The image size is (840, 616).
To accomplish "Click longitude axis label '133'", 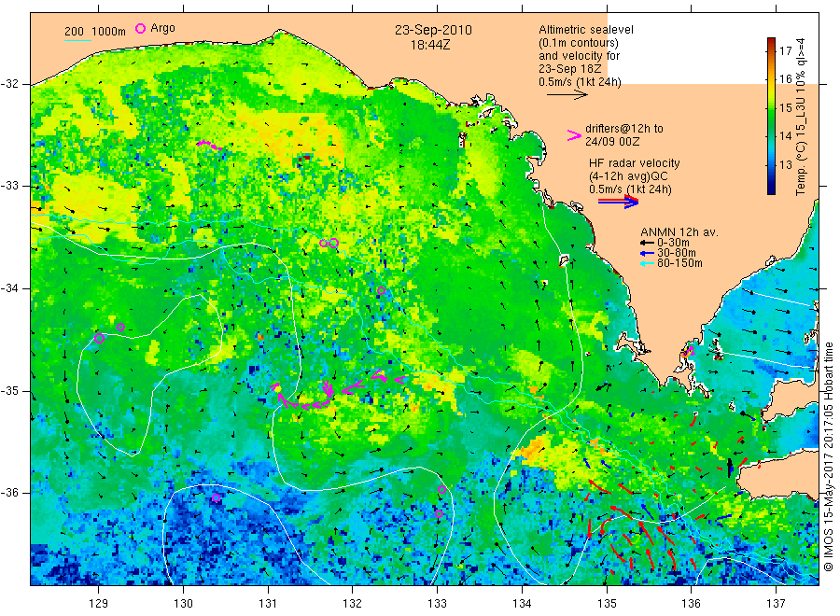I will [x=437, y=604].
